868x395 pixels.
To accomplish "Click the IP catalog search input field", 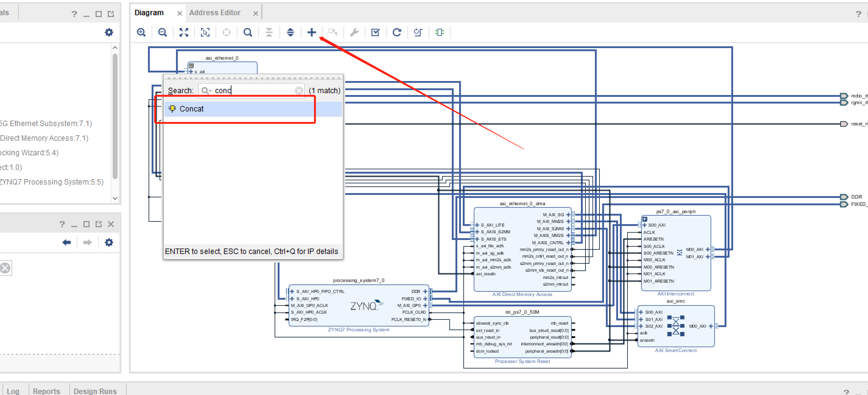I will tap(251, 91).
